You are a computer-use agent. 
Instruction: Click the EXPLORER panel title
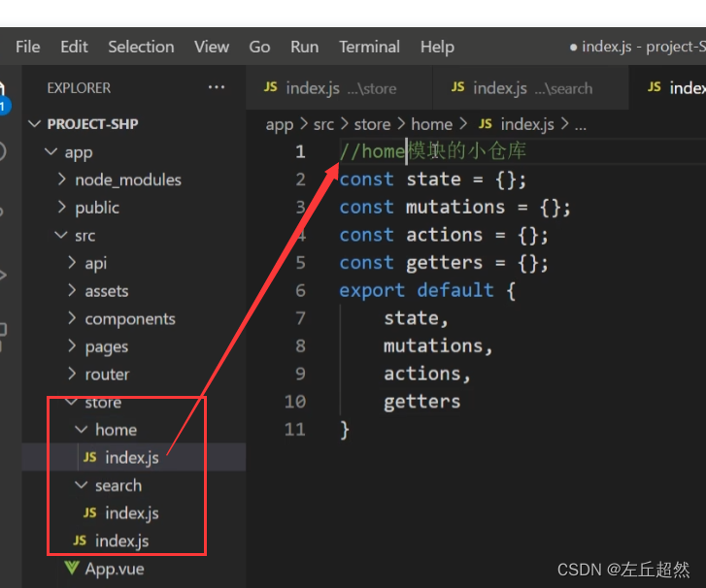pos(79,88)
